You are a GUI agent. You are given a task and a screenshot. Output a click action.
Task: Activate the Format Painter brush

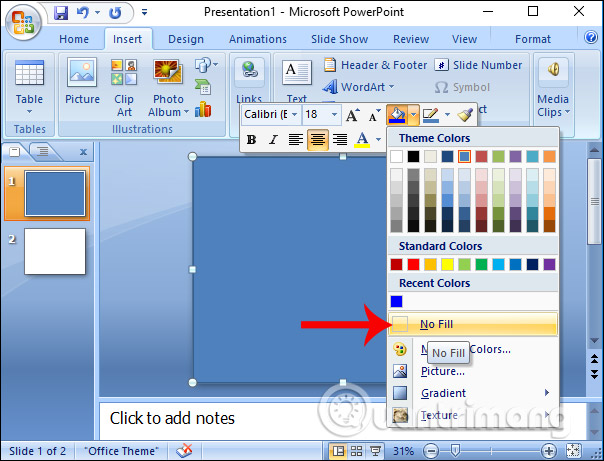click(465, 115)
